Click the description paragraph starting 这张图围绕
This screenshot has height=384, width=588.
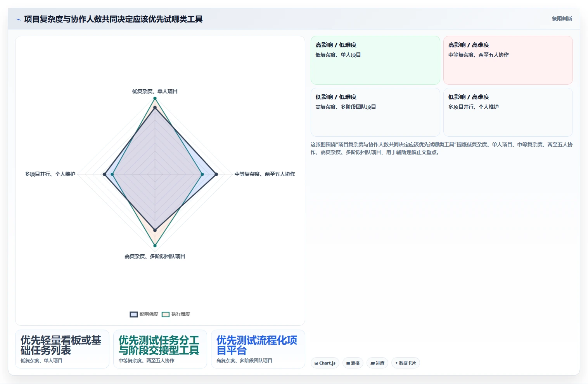pyautogui.click(x=441, y=148)
